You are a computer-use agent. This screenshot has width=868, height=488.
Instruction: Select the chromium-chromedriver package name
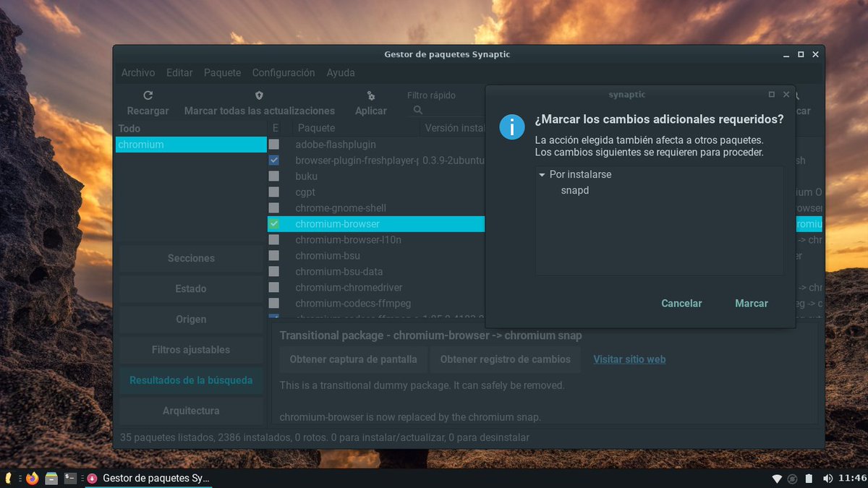349,288
